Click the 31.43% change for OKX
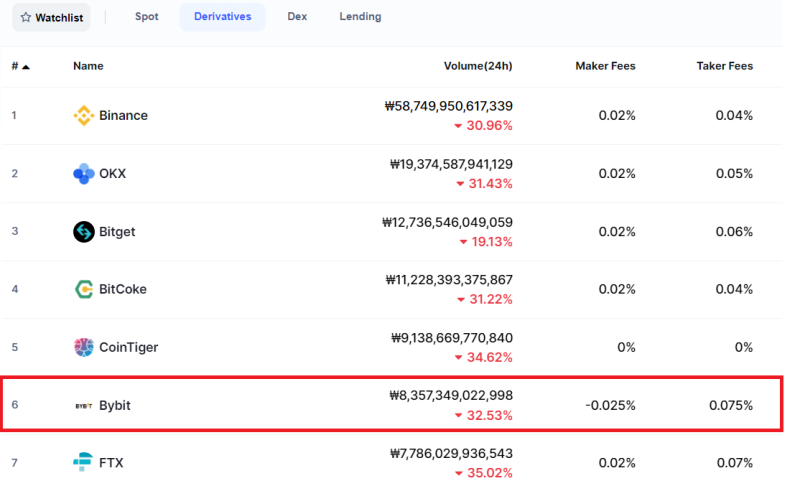This screenshot has height=491, width=800. pyautogui.click(x=484, y=184)
